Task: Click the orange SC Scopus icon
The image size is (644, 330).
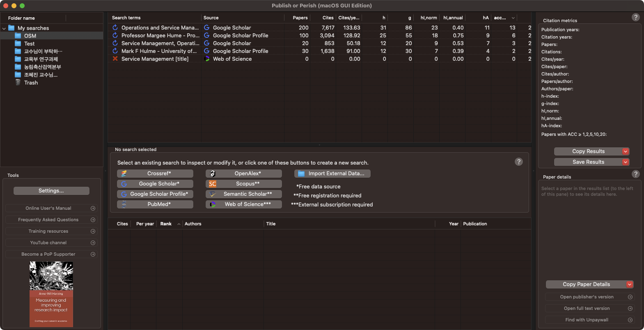Action: click(x=213, y=184)
